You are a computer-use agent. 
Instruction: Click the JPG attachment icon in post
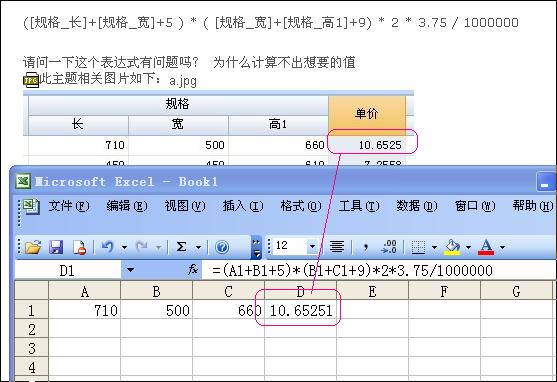coord(31,80)
